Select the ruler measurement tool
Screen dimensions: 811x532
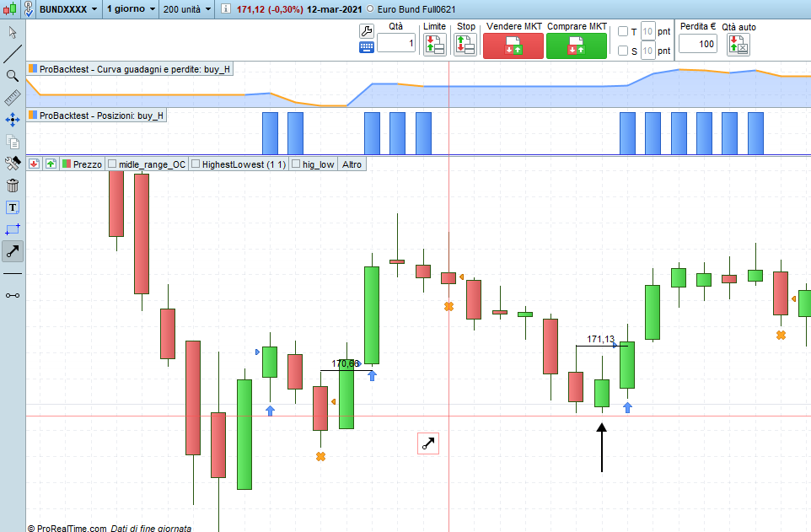(x=13, y=97)
